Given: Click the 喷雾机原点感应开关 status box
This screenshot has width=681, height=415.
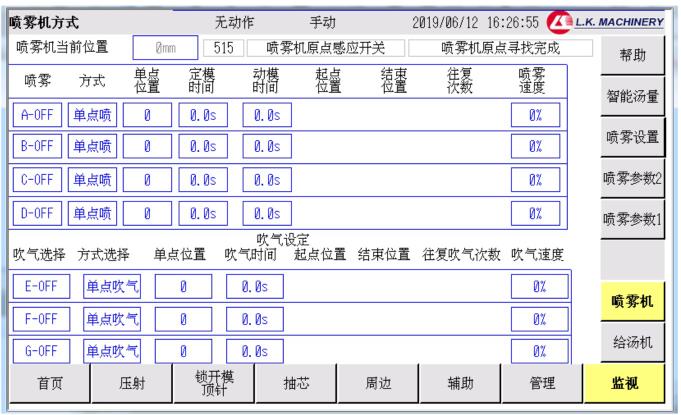Looking at the screenshot, I should pyautogui.click(x=326, y=48).
